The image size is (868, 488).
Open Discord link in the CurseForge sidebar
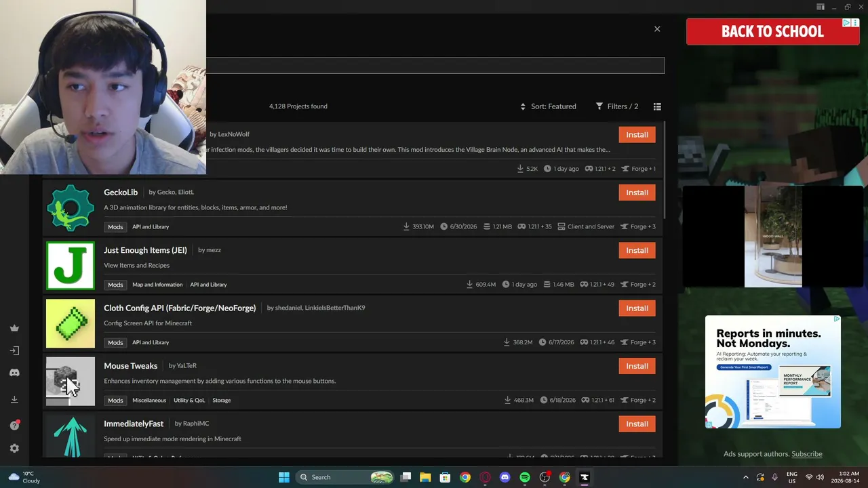[14, 373]
